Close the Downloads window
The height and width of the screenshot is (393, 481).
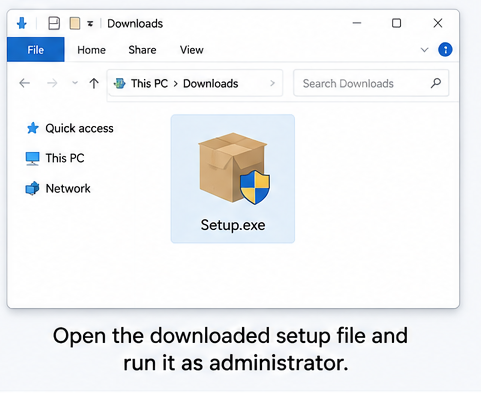click(x=438, y=23)
